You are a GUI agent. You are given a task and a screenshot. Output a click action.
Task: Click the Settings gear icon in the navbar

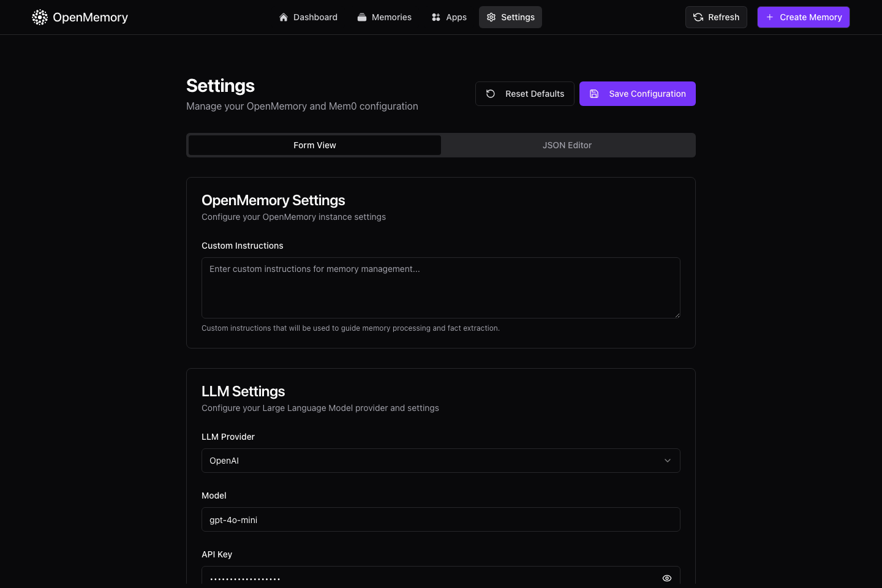point(491,17)
